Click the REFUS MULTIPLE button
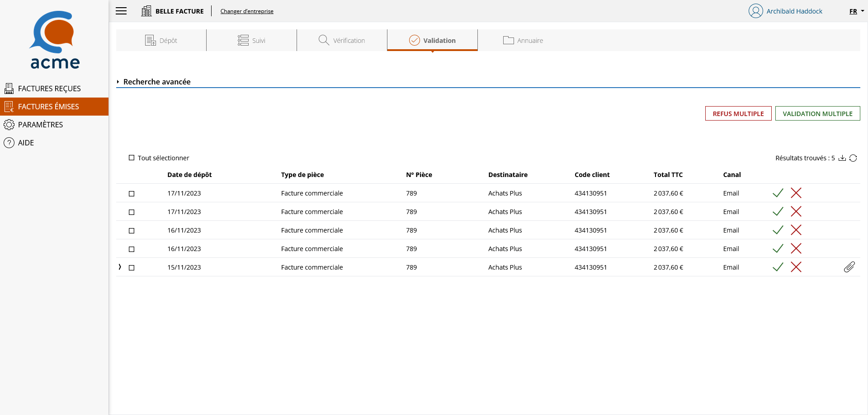The width and height of the screenshot is (868, 415). point(738,113)
